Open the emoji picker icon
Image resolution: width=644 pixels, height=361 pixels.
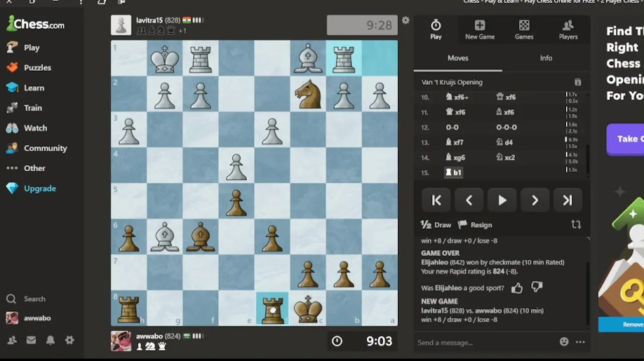(564, 342)
